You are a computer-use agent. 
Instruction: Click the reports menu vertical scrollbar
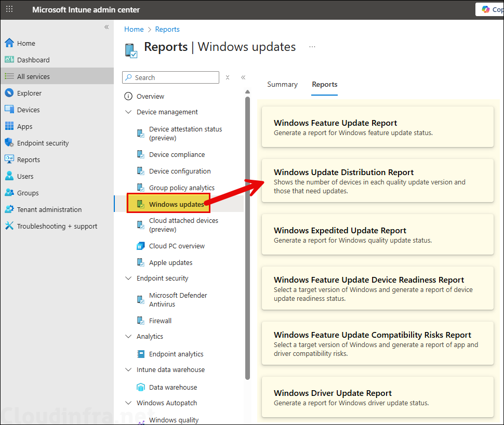coord(248,234)
